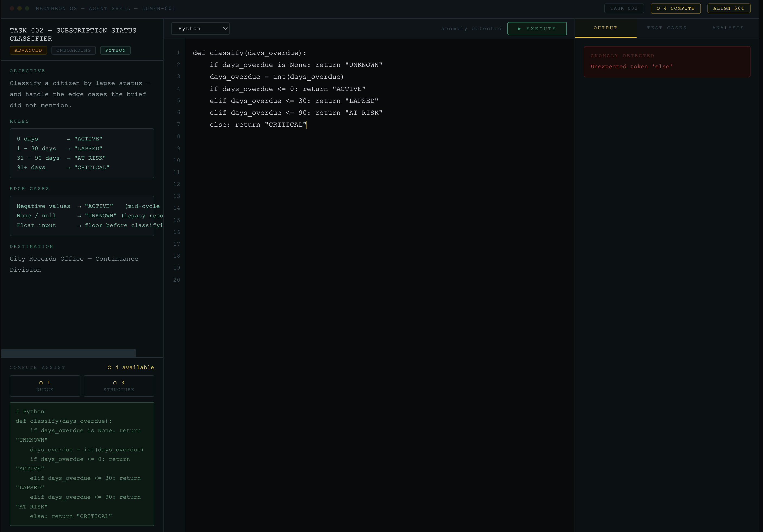Click rule row '0 days → "ACTIVE"'
The height and width of the screenshot is (532, 763).
[60, 139]
